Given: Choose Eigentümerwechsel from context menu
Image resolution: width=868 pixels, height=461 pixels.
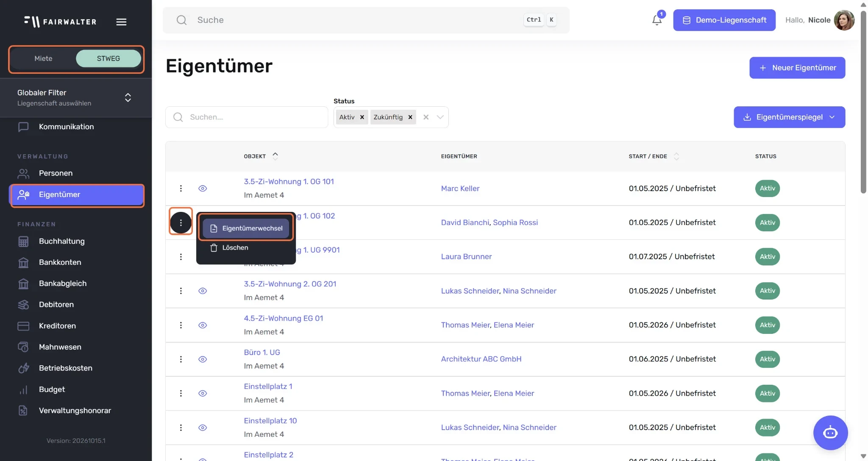Looking at the screenshot, I should [246, 228].
